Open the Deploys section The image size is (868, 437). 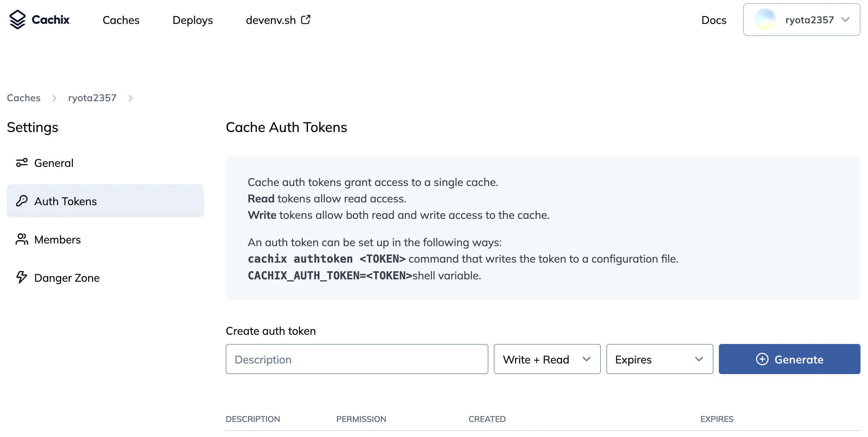[193, 20]
